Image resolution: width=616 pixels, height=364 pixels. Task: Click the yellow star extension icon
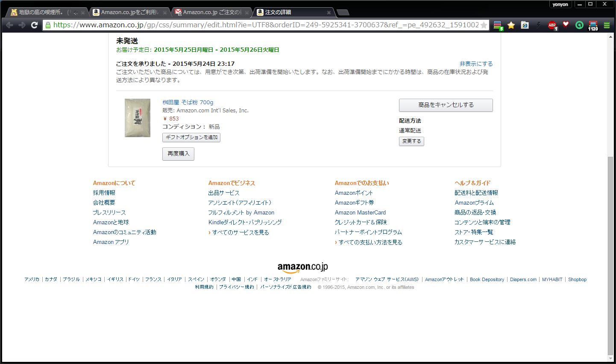(511, 25)
